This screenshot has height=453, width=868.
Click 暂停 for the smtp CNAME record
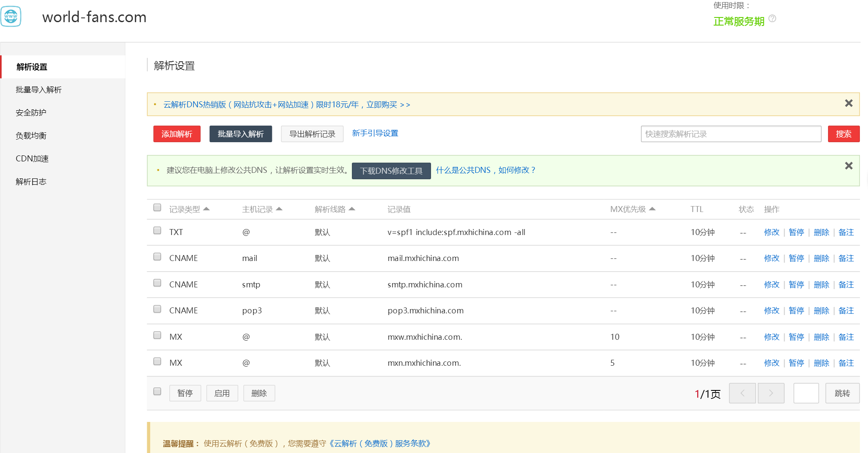click(796, 285)
